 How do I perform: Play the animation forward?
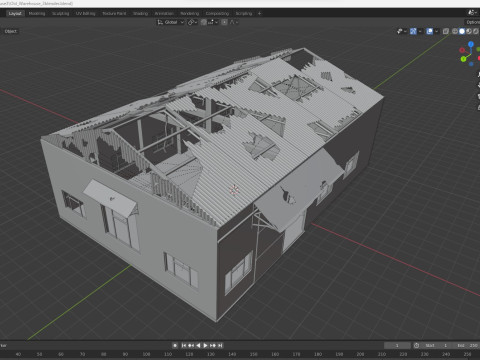(x=205, y=345)
